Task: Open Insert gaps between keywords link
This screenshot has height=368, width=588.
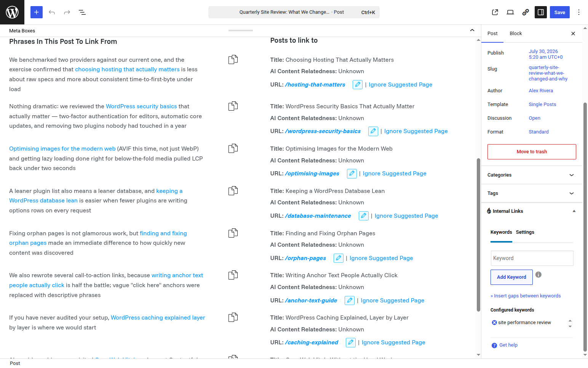Action: tap(526, 296)
